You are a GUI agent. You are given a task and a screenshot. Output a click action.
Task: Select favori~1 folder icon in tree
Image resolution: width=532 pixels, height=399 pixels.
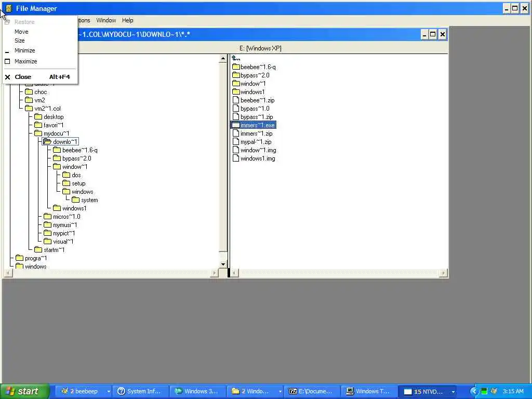point(38,125)
